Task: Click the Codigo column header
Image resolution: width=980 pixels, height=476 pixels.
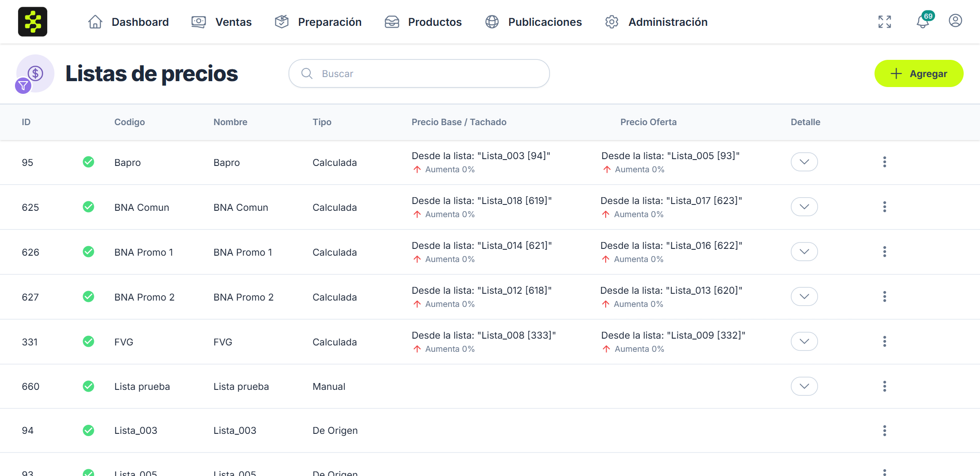Action: (130, 122)
